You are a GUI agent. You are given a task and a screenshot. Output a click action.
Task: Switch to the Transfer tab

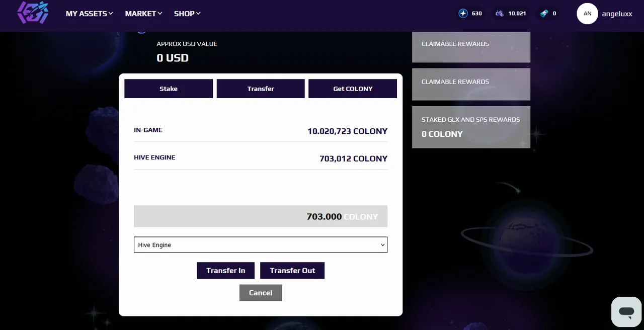[261, 89]
